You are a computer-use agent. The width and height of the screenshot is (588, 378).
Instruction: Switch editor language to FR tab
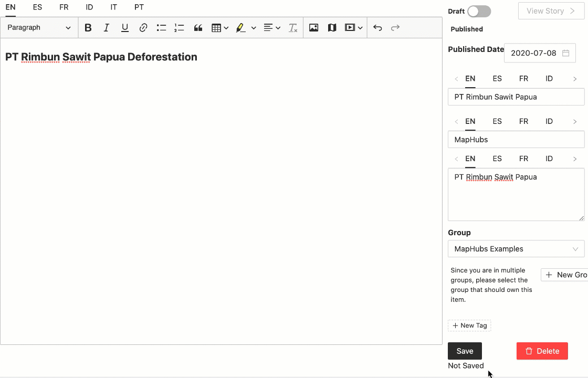pos(64,7)
